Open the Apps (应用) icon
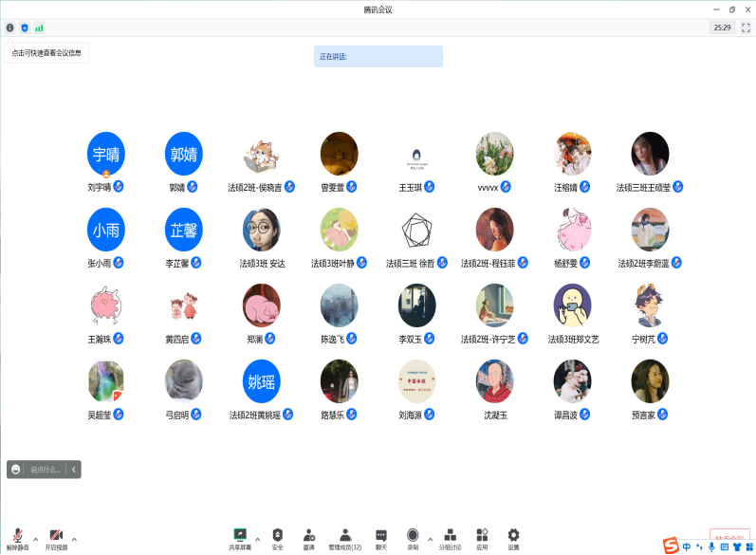The height and width of the screenshot is (555, 756). click(482, 538)
